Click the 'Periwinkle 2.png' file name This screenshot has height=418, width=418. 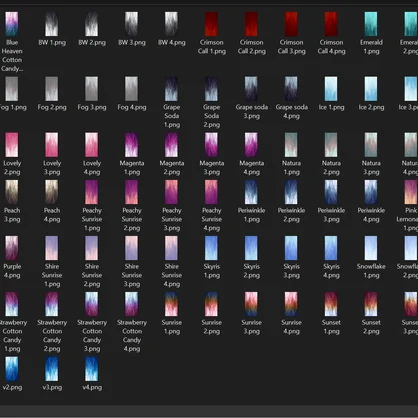tap(291, 215)
